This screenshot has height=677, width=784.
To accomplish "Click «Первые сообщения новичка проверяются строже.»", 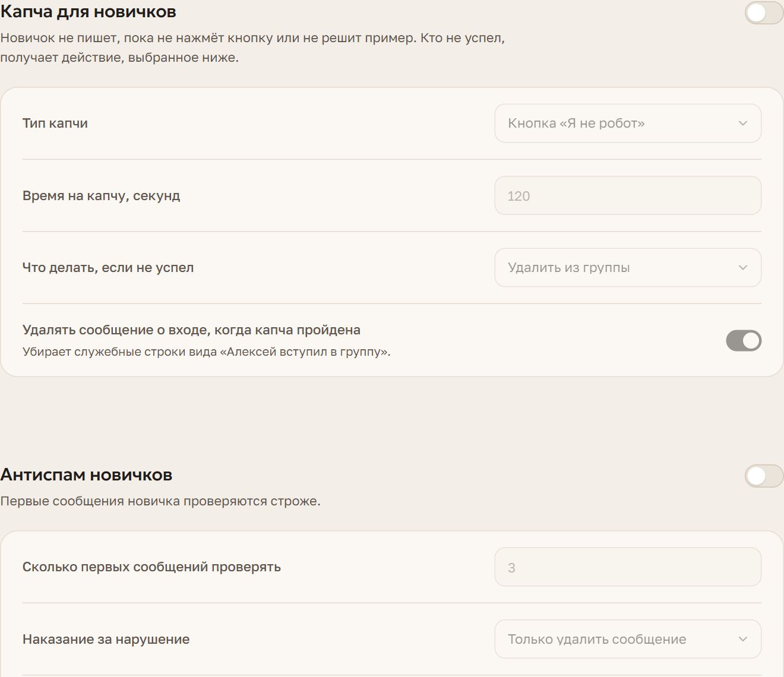I will point(160,501).
